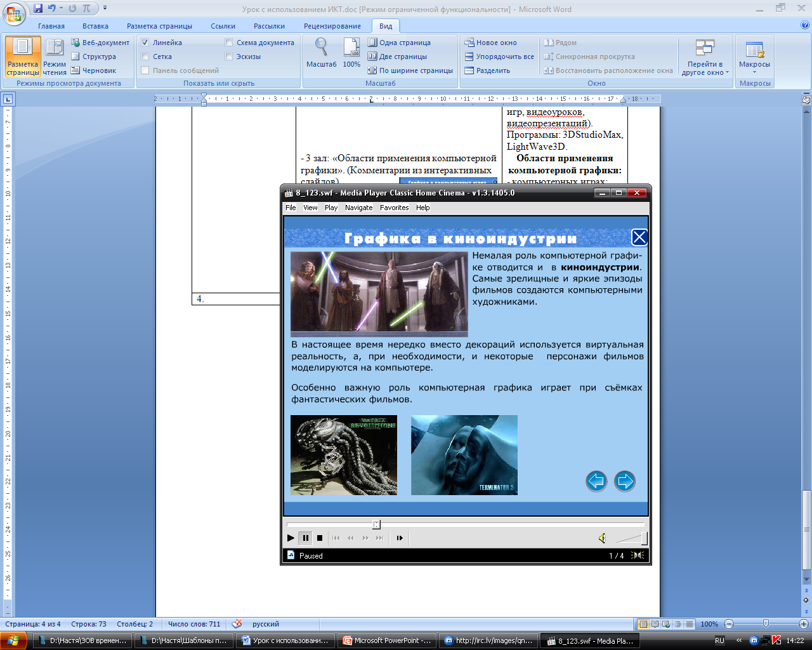Open the Play menu in Media Player Classic
The image size is (812, 650).
[x=331, y=208]
